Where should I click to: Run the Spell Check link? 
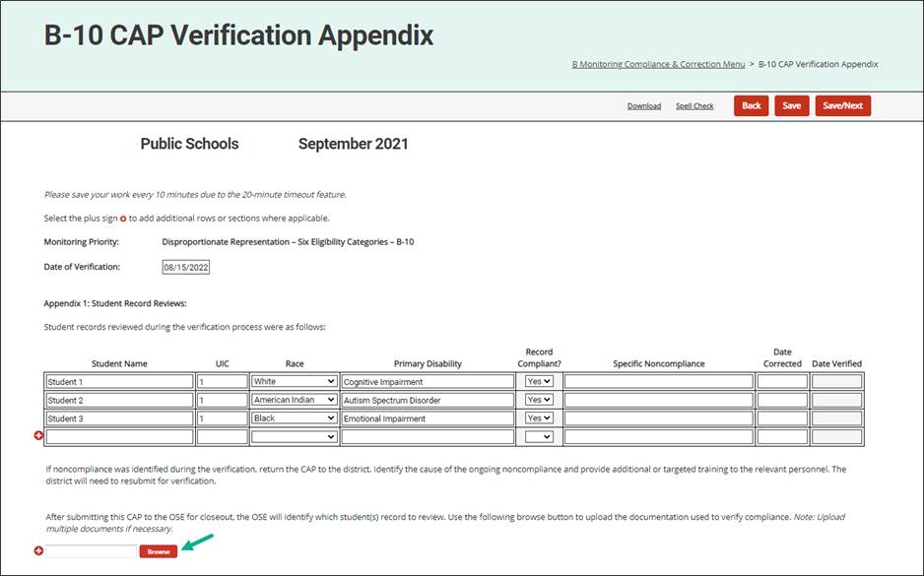(694, 106)
